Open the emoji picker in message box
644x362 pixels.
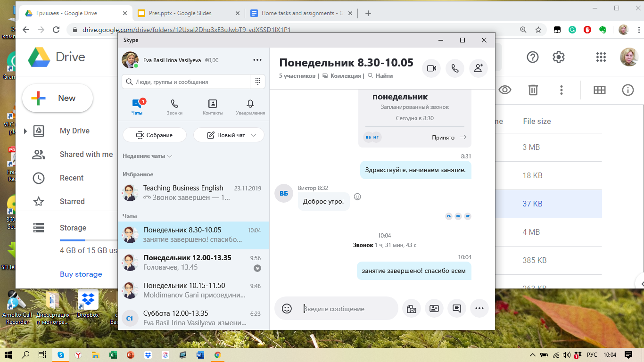(x=287, y=309)
